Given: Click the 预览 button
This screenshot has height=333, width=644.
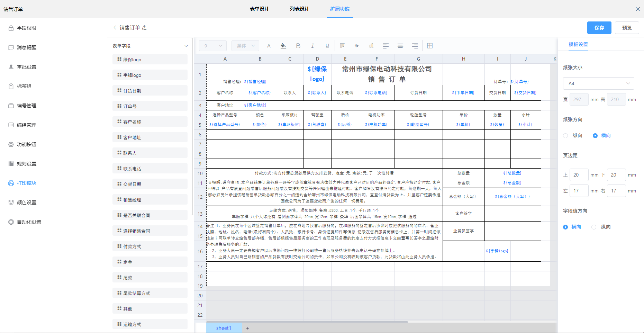Looking at the screenshot, I should [627, 28].
